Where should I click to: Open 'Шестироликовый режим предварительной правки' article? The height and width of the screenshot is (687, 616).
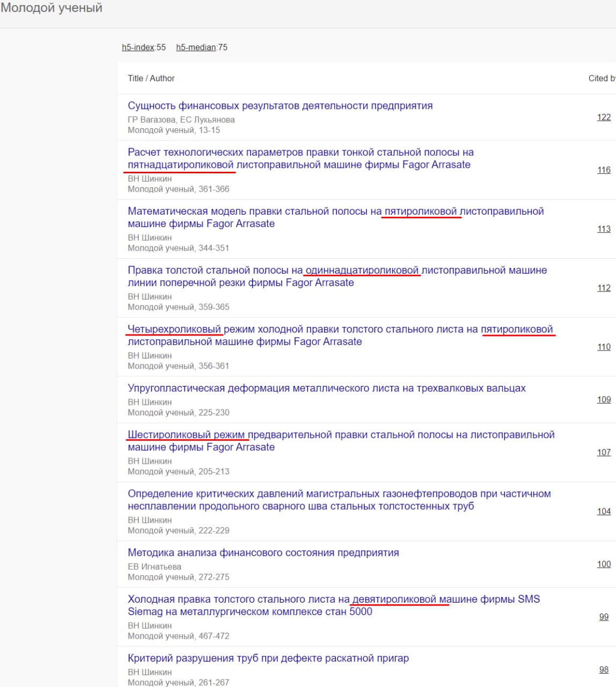coord(341,441)
